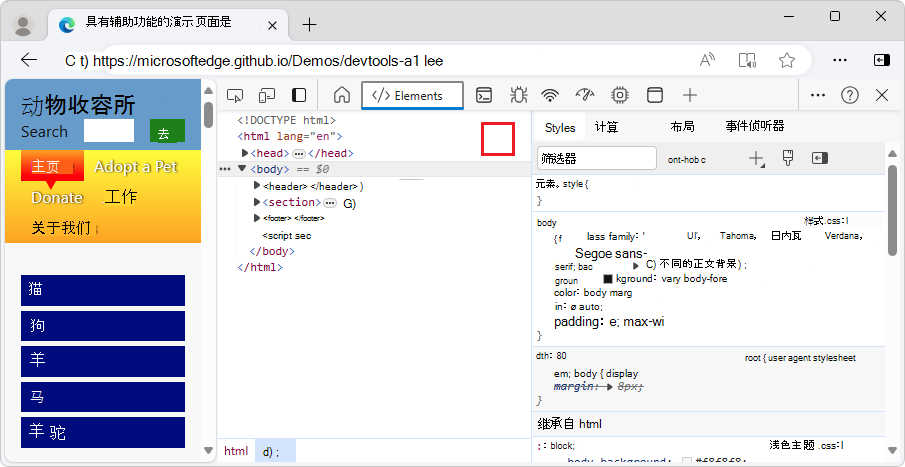Image resolution: width=905 pixels, height=467 pixels.
Task: Toggle element state paintbrush icon
Action: [x=788, y=158]
